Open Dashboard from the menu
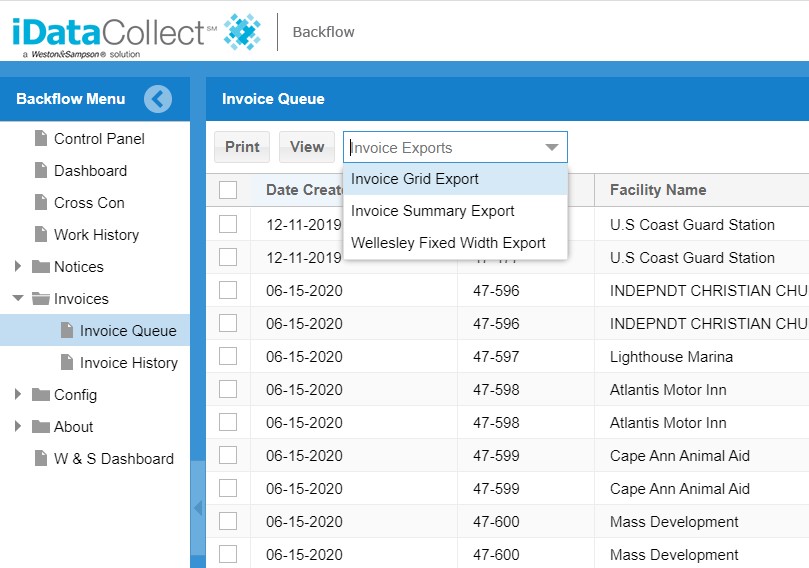This screenshot has width=809, height=568. (x=90, y=171)
